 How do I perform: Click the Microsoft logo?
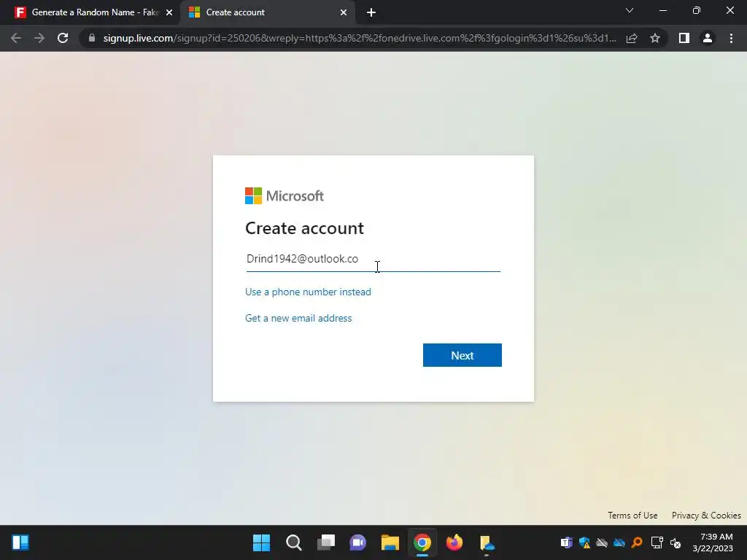click(285, 195)
